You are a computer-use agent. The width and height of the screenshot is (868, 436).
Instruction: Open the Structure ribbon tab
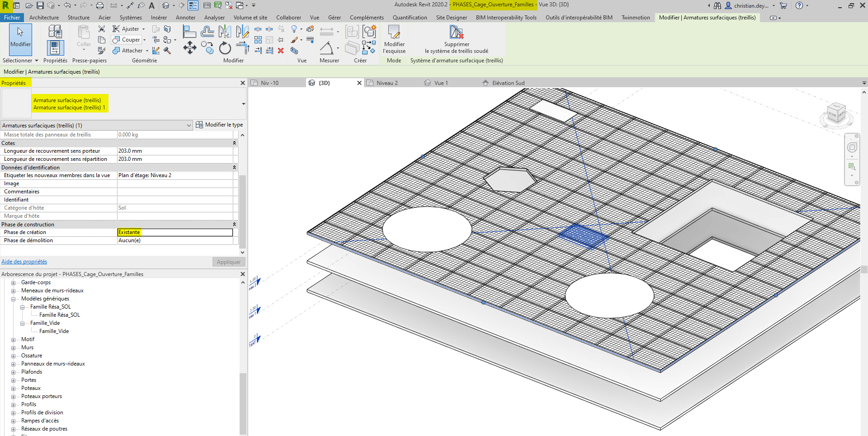coord(79,18)
